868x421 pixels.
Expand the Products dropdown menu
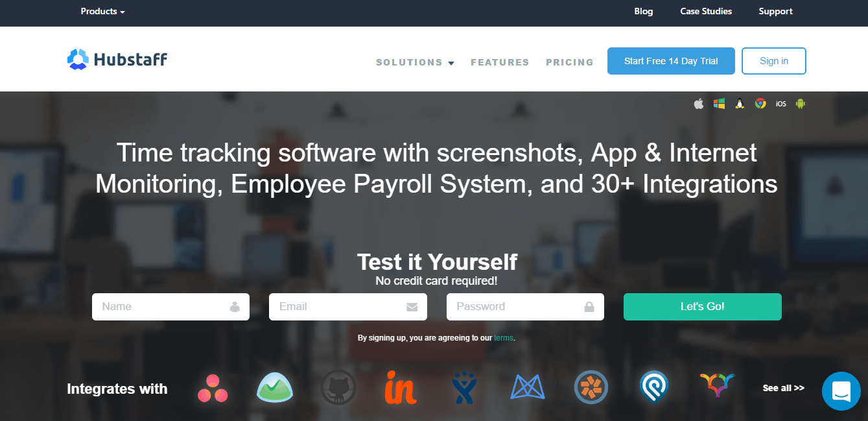[x=103, y=12]
